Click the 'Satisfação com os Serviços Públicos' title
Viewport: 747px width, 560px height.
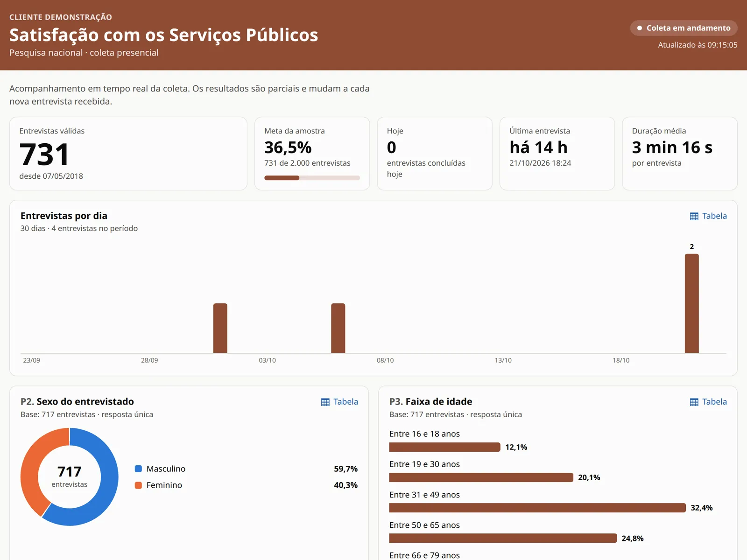click(x=163, y=35)
